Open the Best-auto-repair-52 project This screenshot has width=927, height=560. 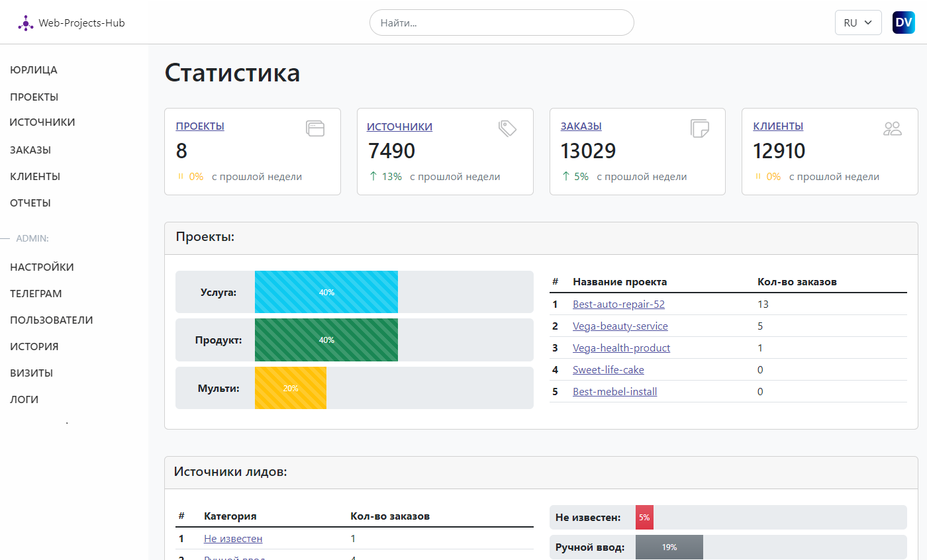[x=618, y=304]
